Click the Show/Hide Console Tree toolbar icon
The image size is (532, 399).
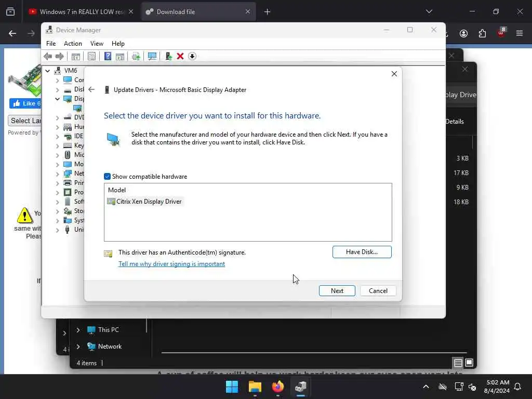click(x=76, y=56)
